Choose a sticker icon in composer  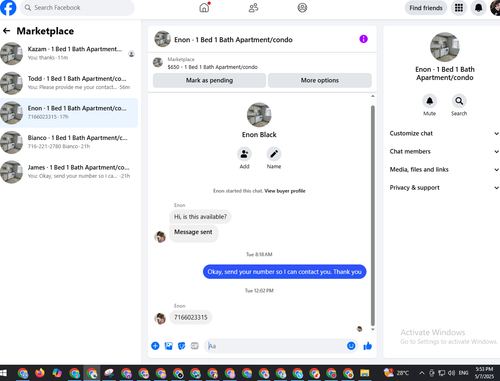click(x=181, y=346)
